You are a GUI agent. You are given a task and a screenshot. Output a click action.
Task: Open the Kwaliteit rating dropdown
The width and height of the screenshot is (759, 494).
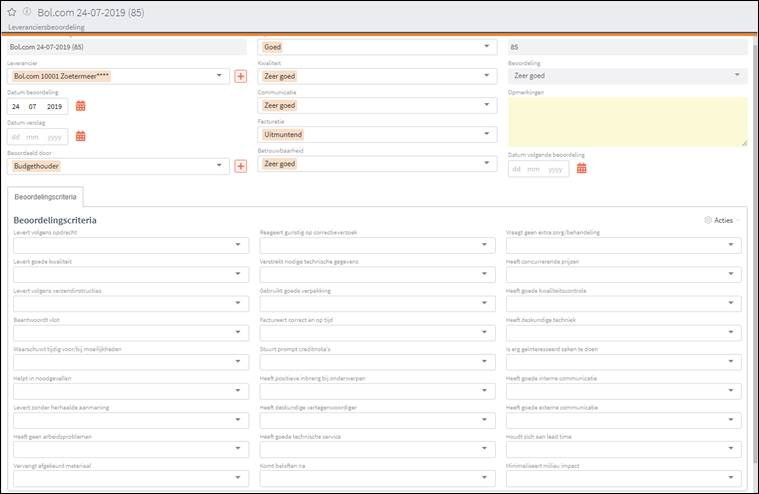(486, 76)
